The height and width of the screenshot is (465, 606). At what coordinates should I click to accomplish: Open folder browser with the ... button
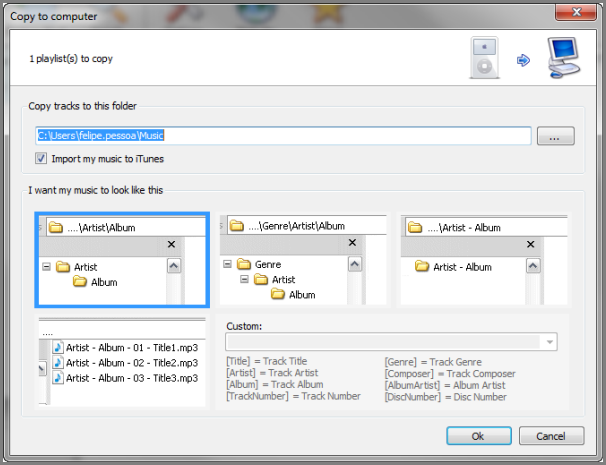pyautogui.click(x=554, y=136)
